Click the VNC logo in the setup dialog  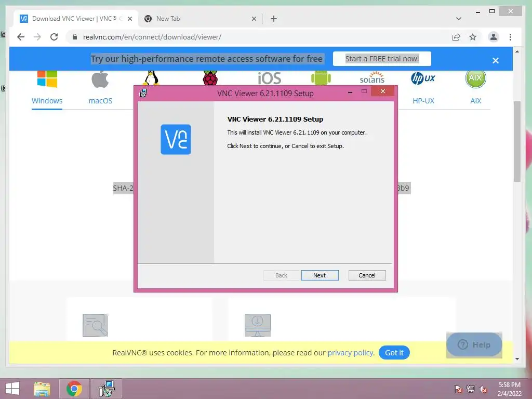click(x=176, y=139)
